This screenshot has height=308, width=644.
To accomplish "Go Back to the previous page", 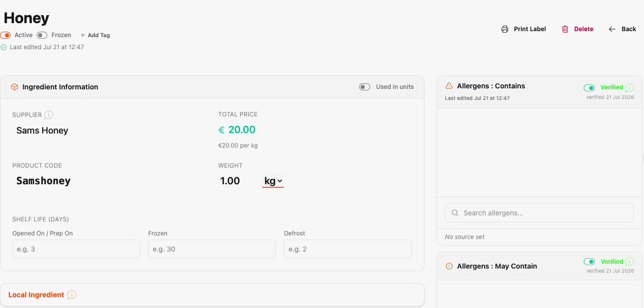I will pyautogui.click(x=622, y=29).
